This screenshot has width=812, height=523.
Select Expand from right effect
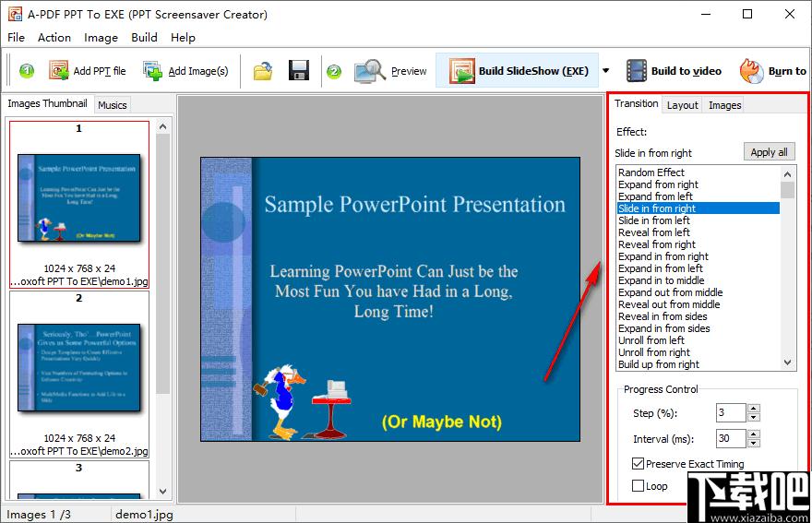(x=699, y=184)
